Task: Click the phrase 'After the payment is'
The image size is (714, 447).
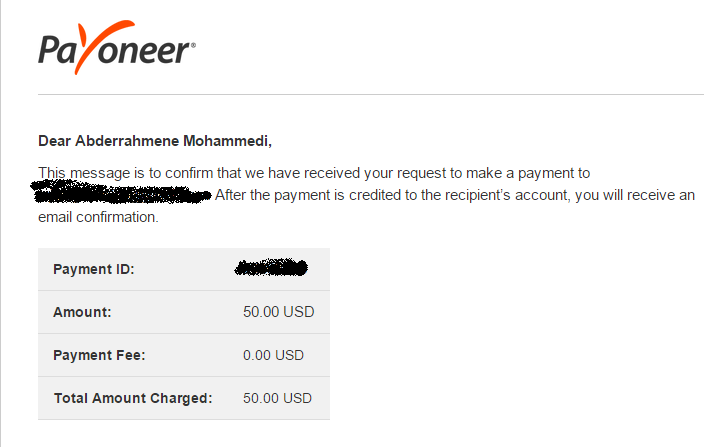Action: 280,195
